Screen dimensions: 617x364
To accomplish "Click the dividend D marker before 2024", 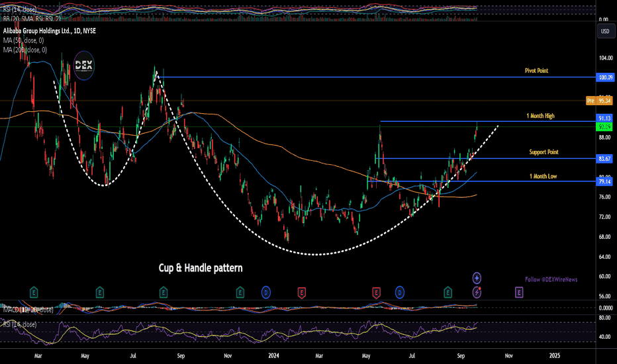I will click(266, 293).
